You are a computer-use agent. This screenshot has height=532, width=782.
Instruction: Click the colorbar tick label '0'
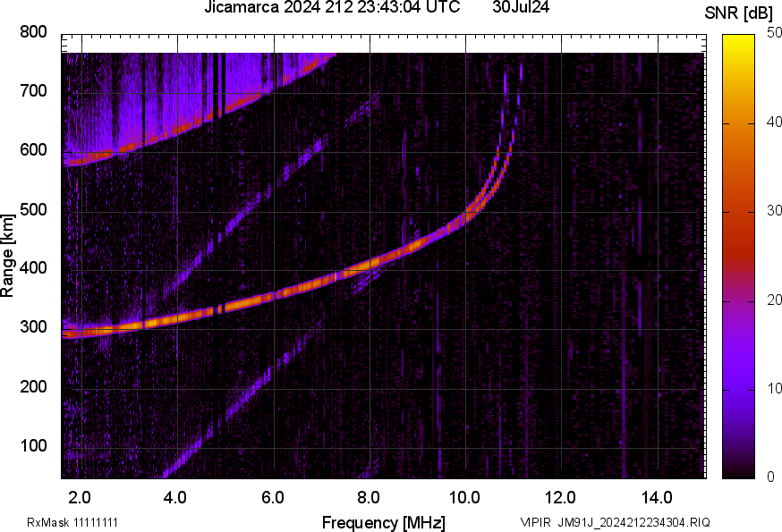point(771,477)
